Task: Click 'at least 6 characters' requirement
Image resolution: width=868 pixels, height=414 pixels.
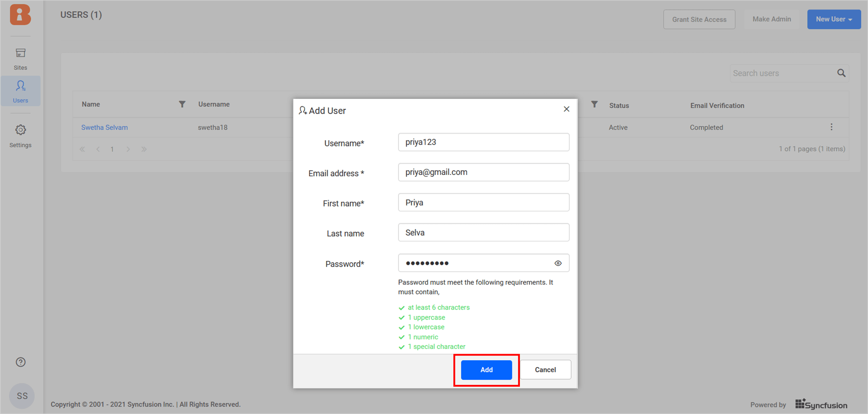Action: [439, 308]
